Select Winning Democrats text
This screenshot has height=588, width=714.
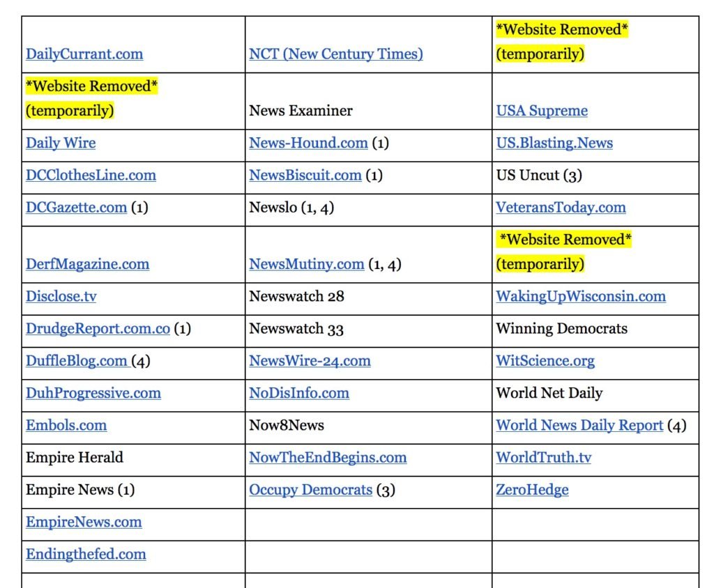[x=562, y=329]
